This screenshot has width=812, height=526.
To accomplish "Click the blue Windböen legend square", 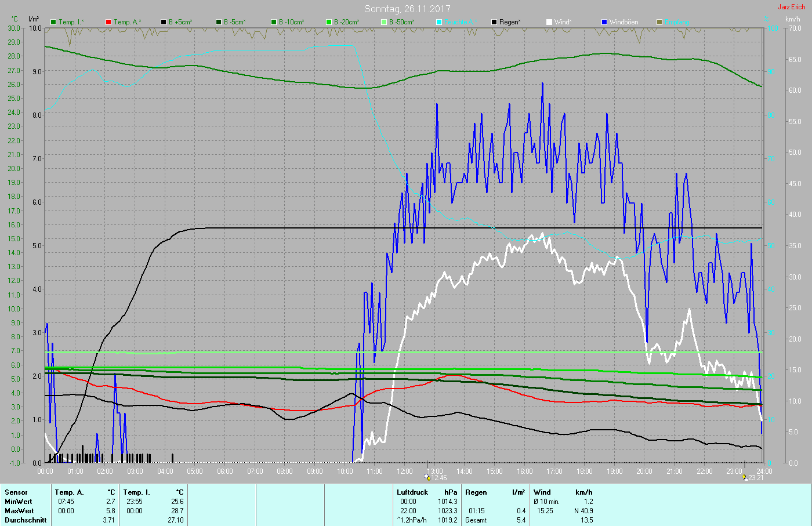I will (604, 22).
